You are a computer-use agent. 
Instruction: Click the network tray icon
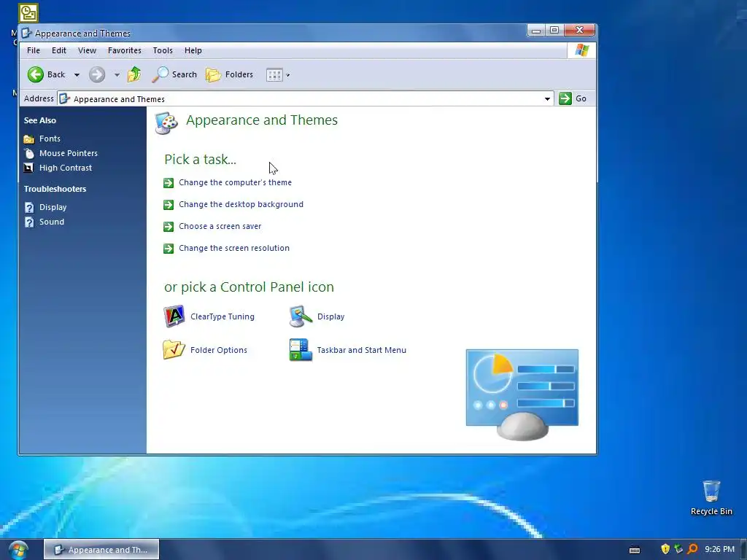[x=678, y=549]
